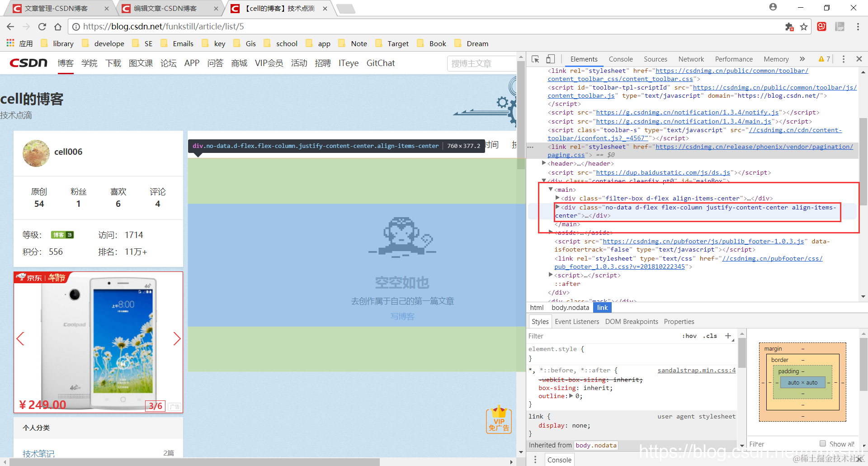Expand the no-data div node
This screenshot has height=466, width=868.
coord(557,207)
